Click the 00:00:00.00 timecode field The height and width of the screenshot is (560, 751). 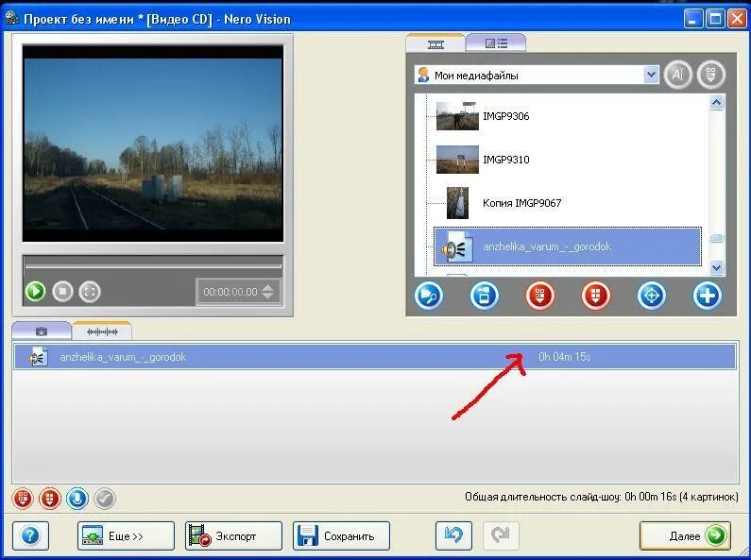[230, 292]
